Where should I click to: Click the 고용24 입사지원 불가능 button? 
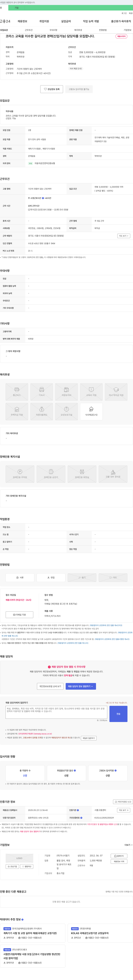click(79, 89)
